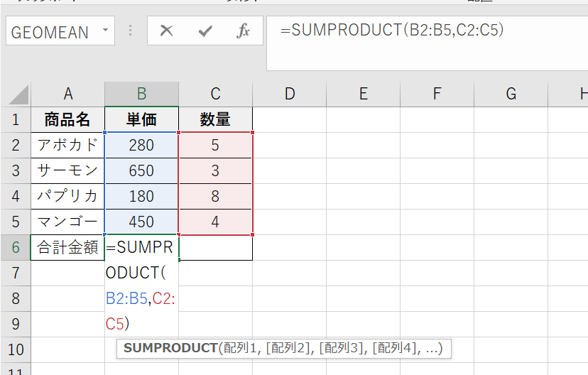Expand the Name Box dropdown arrow
The height and width of the screenshot is (375, 588).
pyautogui.click(x=105, y=31)
